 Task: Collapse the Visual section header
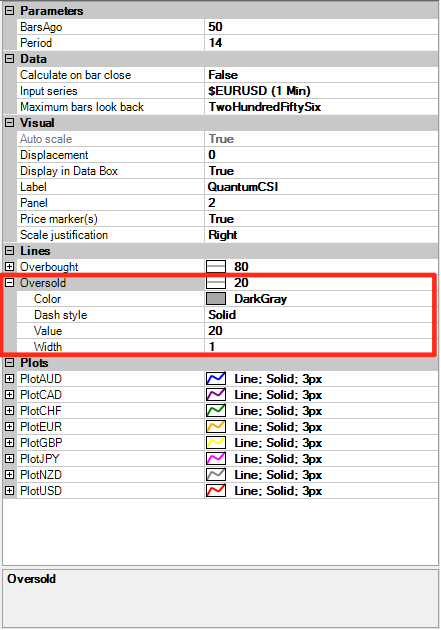10,123
